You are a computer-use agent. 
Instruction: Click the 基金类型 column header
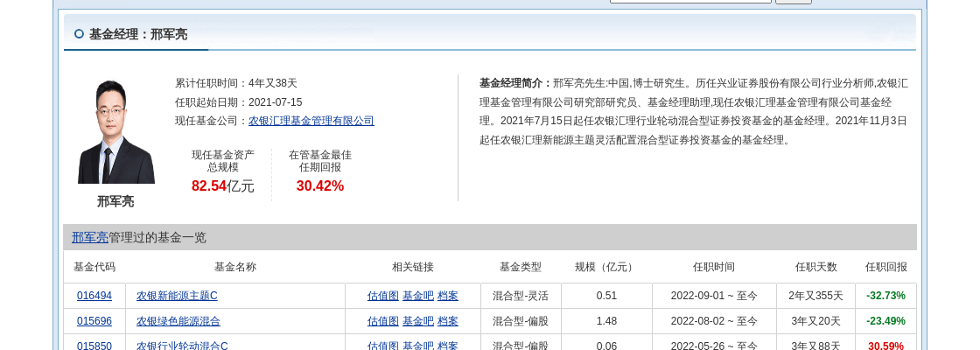coord(520,267)
